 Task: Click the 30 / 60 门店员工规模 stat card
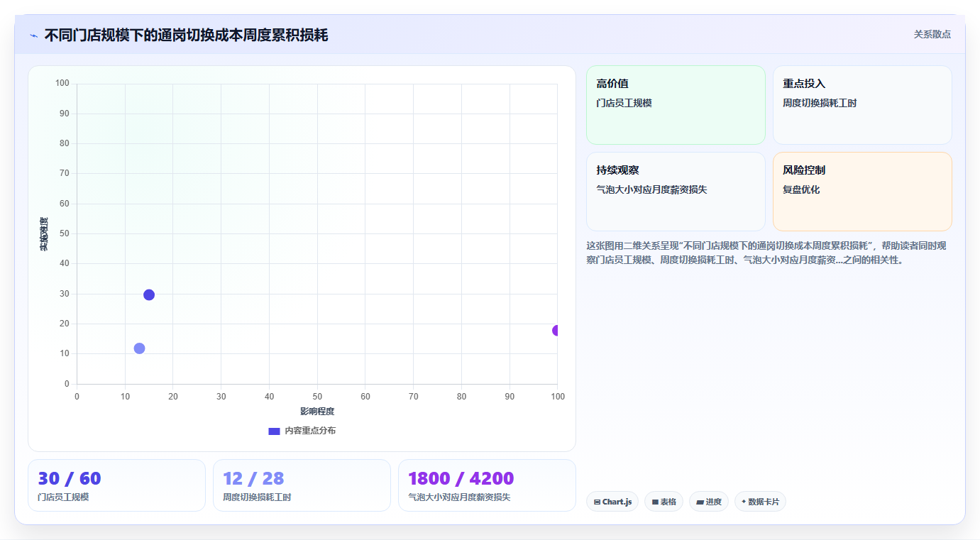(116, 485)
